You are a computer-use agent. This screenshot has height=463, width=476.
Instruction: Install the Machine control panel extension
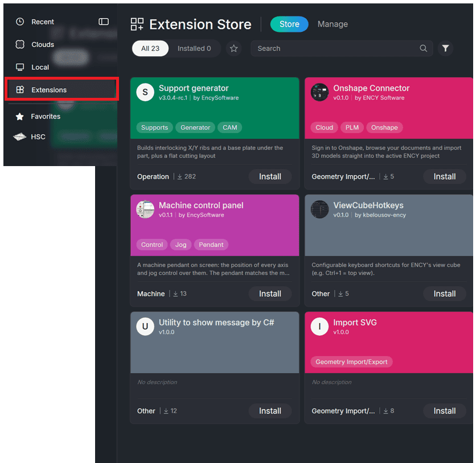(x=270, y=293)
